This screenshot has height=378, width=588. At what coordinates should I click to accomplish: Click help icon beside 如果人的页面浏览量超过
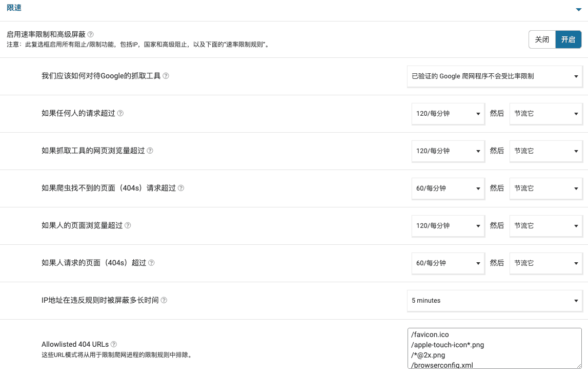coord(128,225)
